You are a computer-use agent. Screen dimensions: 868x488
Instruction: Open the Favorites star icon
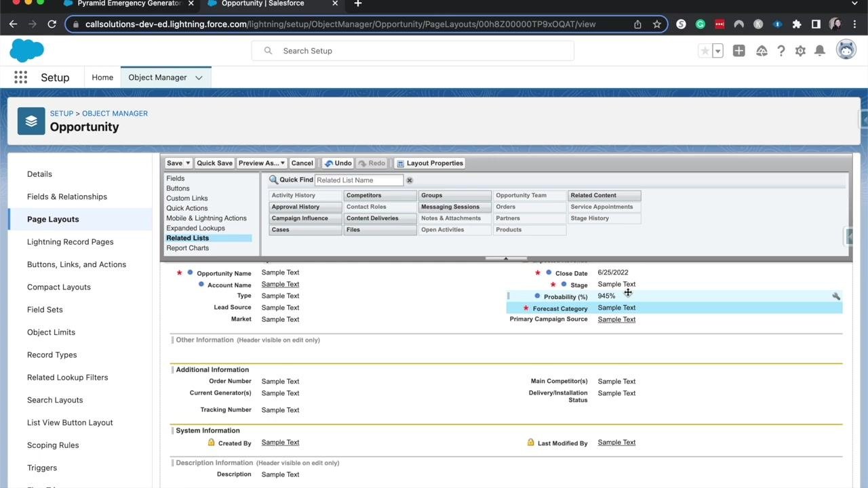(705, 51)
